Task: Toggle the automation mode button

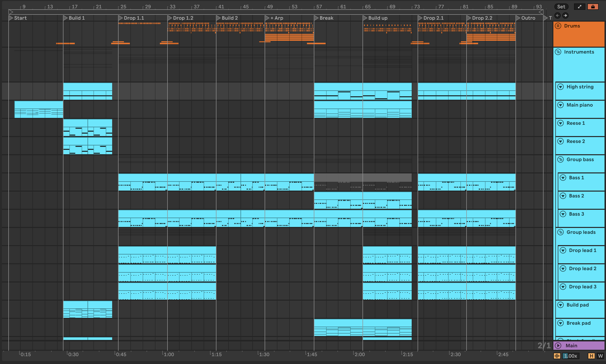Action: coord(579,7)
